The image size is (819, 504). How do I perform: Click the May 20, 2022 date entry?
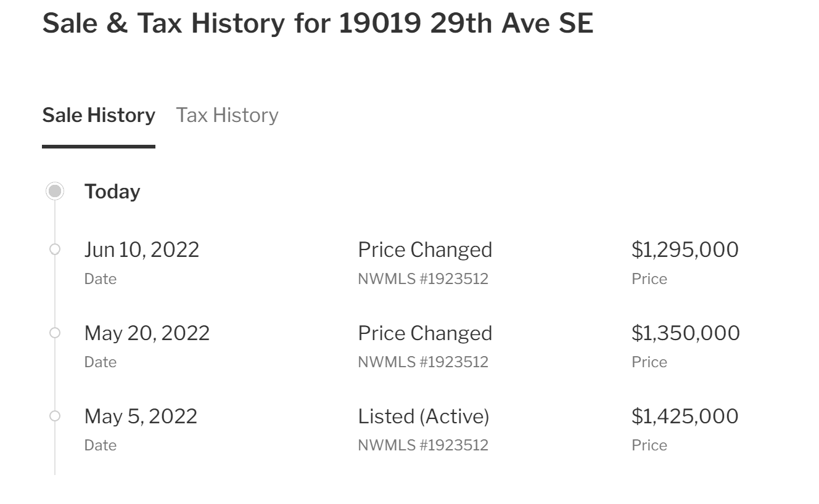pos(147,333)
